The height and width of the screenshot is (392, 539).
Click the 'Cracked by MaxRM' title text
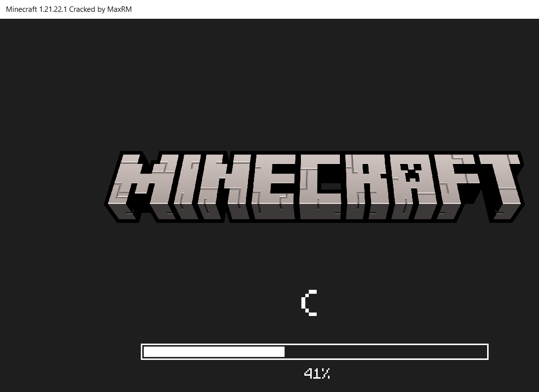[x=100, y=9]
